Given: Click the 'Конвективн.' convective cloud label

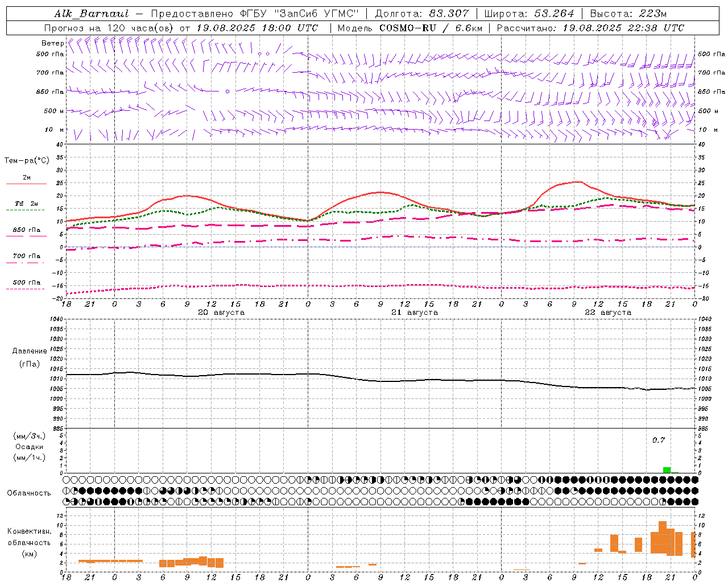Looking at the screenshot, I should click(x=29, y=531).
